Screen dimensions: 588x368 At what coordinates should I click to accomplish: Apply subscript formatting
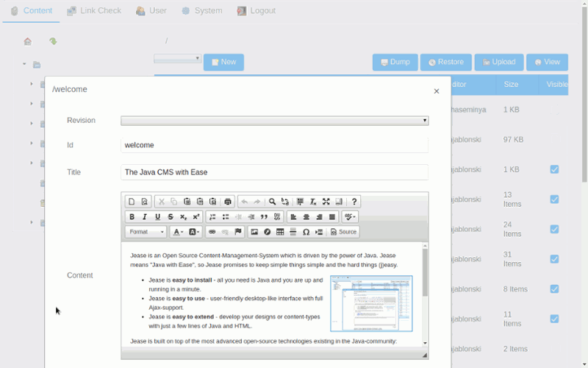click(183, 216)
